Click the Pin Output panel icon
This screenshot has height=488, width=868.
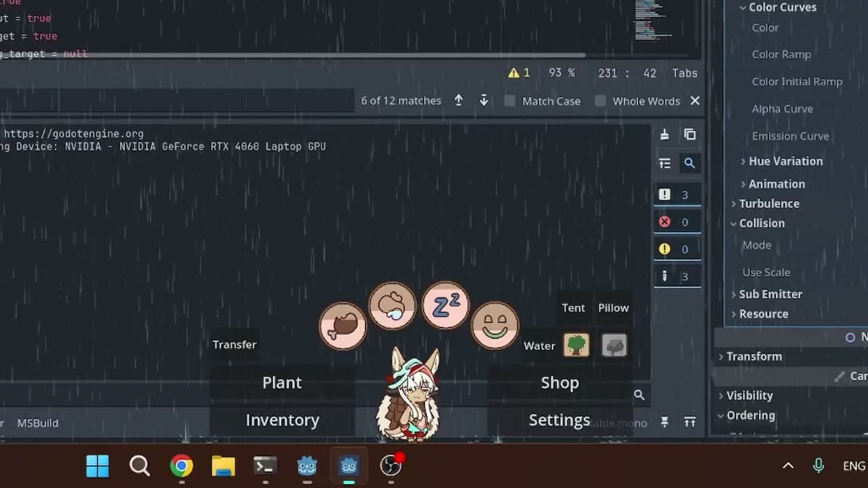(x=665, y=422)
